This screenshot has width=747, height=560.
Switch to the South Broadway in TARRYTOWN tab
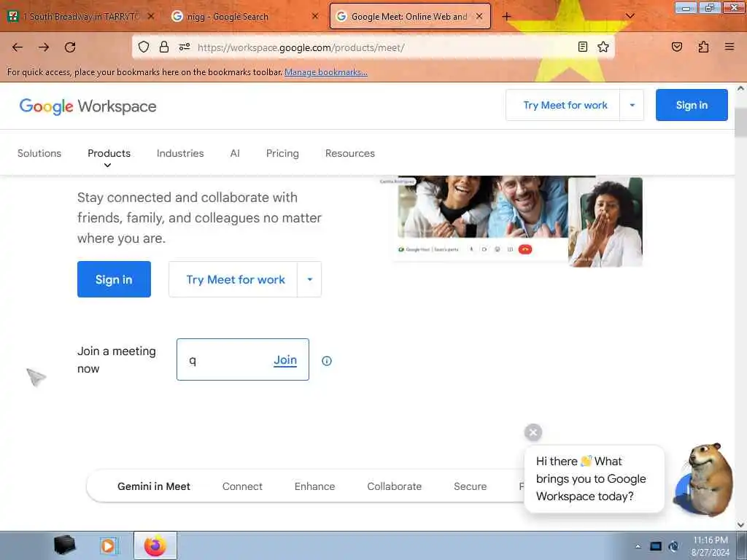click(x=80, y=17)
